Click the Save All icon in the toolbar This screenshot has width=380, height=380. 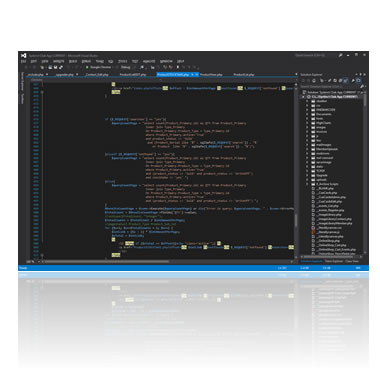(55, 67)
